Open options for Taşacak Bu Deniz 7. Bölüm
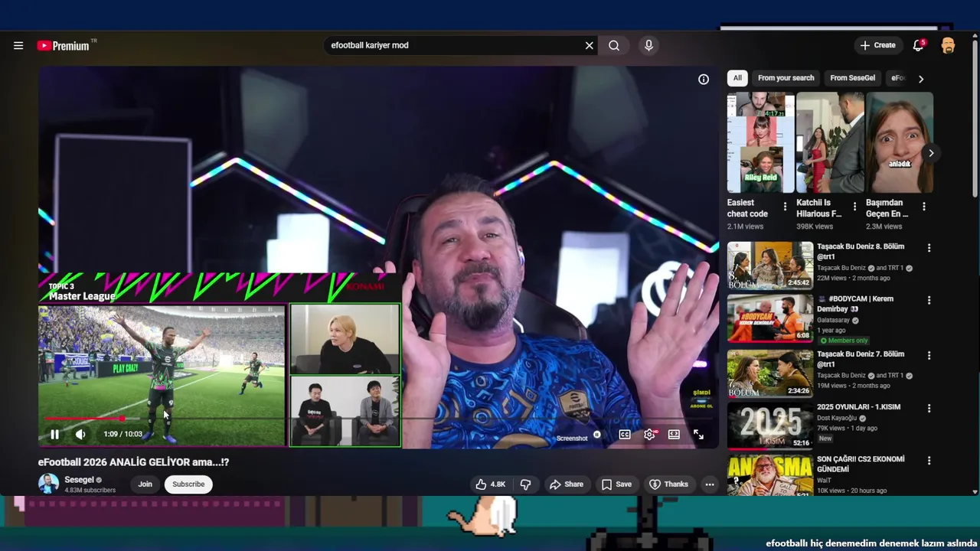 coord(929,356)
